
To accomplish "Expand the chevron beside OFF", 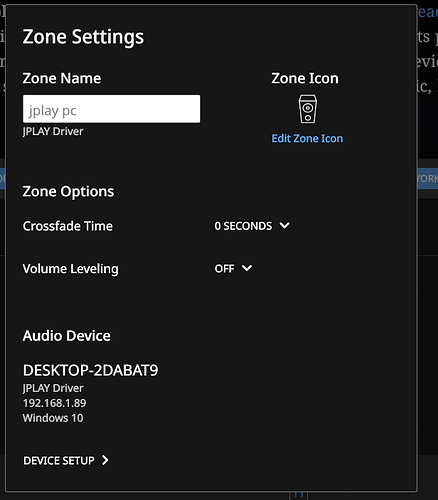I will click(247, 268).
